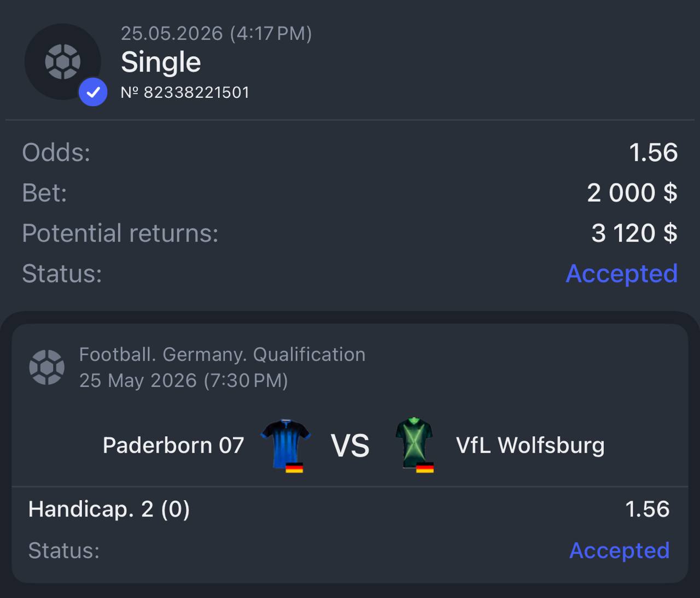This screenshot has height=598, width=700.
Task: Click the blue checkmark verification badge
Action: coord(93,92)
